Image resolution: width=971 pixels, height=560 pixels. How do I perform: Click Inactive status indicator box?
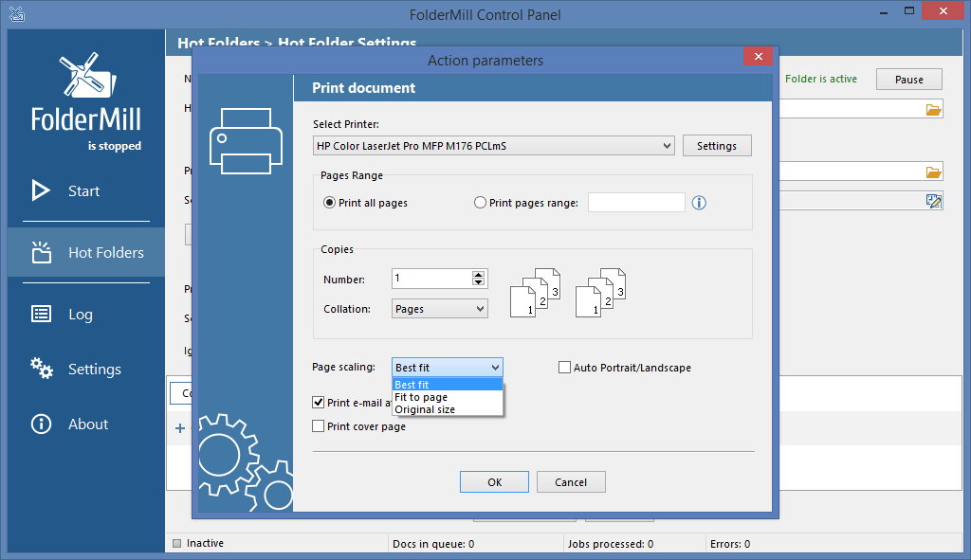tap(177, 543)
